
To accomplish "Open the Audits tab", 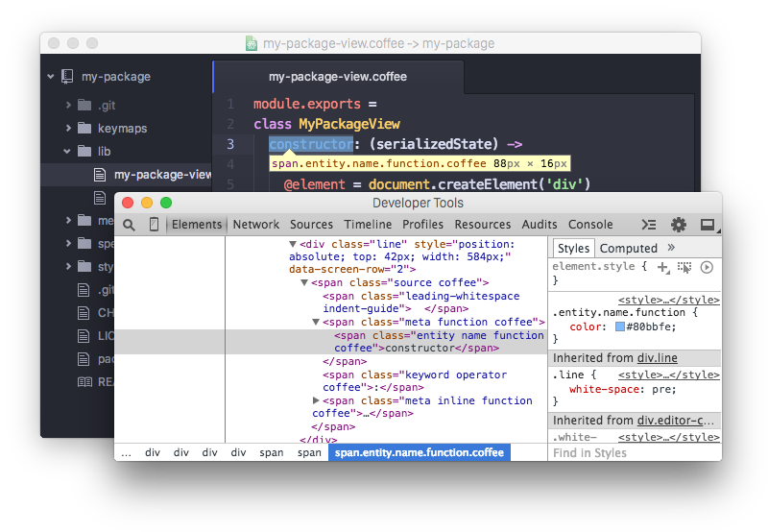I will point(540,225).
